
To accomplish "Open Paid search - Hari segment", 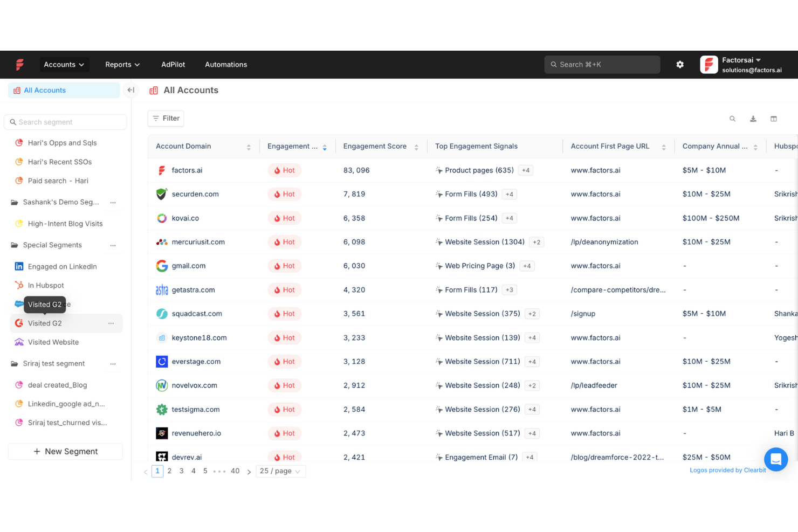I will [58, 181].
